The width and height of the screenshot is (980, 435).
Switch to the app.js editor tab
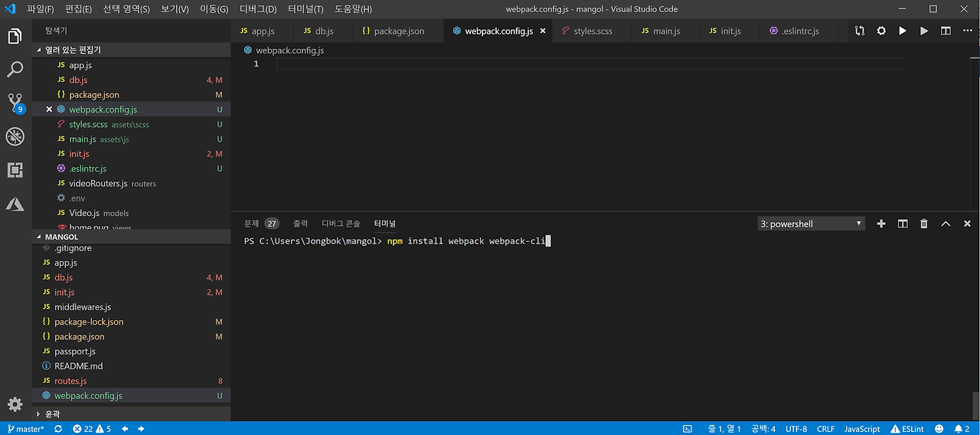point(262,31)
